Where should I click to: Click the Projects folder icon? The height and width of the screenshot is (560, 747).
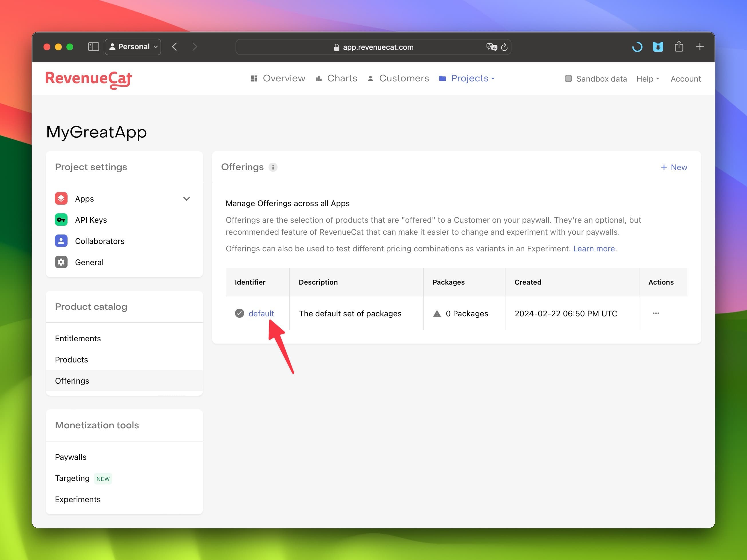pyautogui.click(x=442, y=78)
